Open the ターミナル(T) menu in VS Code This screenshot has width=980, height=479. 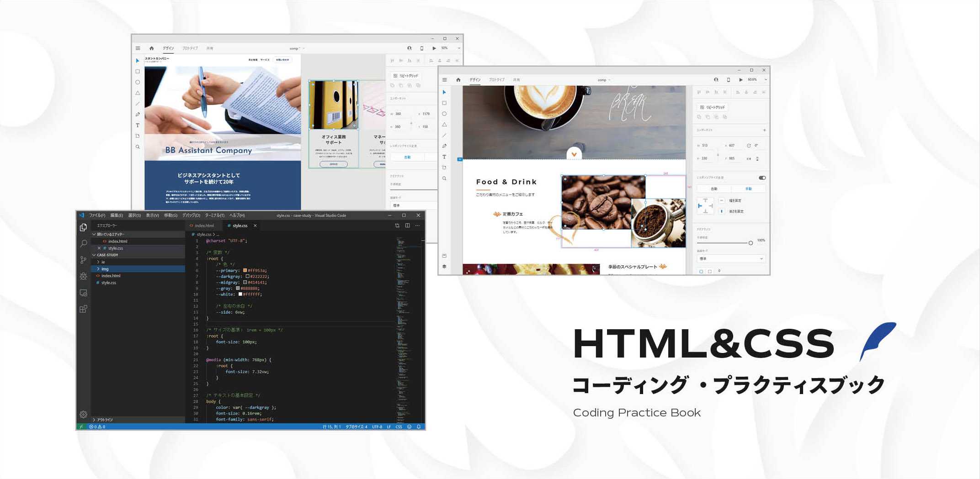tap(214, 216)
